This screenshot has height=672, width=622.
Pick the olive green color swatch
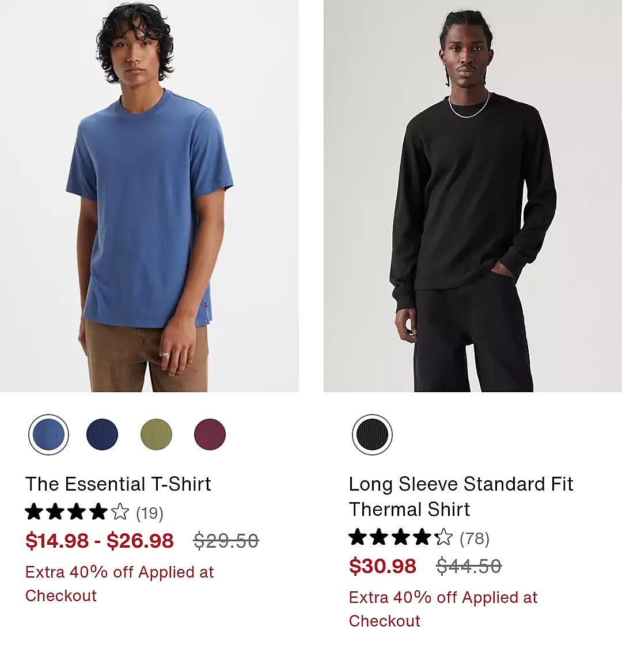[x=156, y=435]
